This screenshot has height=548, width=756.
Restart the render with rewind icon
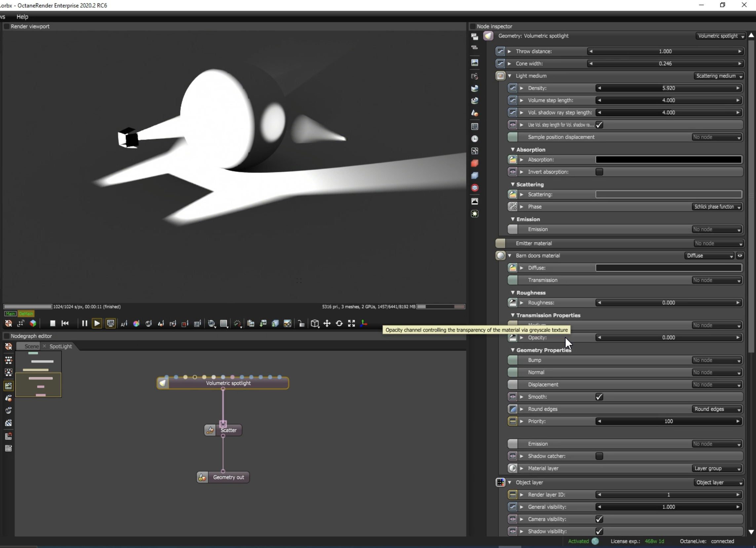click(65, 323)
